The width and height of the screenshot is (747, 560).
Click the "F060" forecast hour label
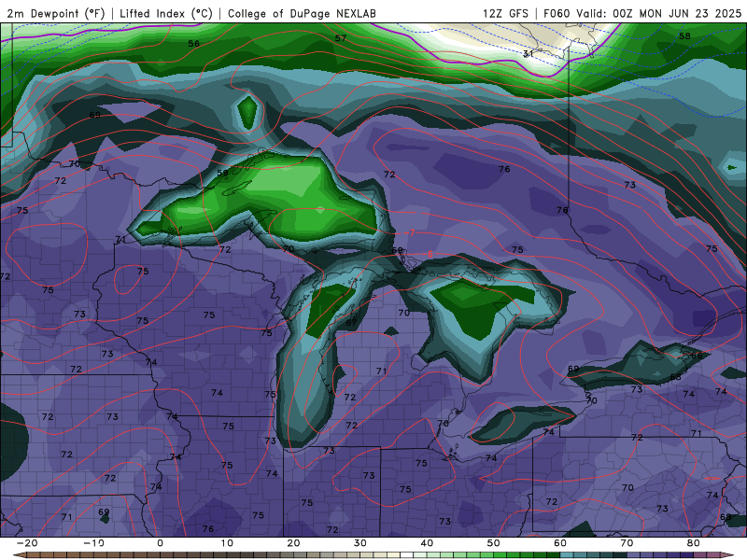557,13
